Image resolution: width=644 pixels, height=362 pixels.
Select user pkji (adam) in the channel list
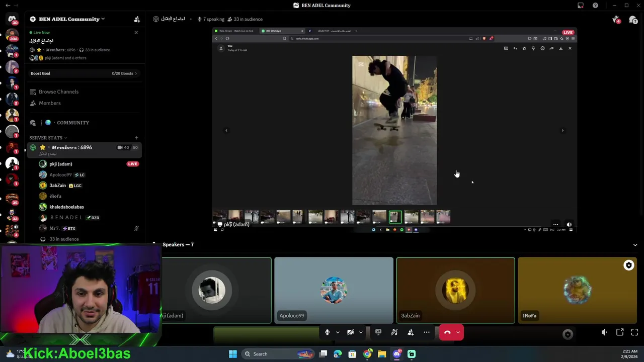pos(60,164)
